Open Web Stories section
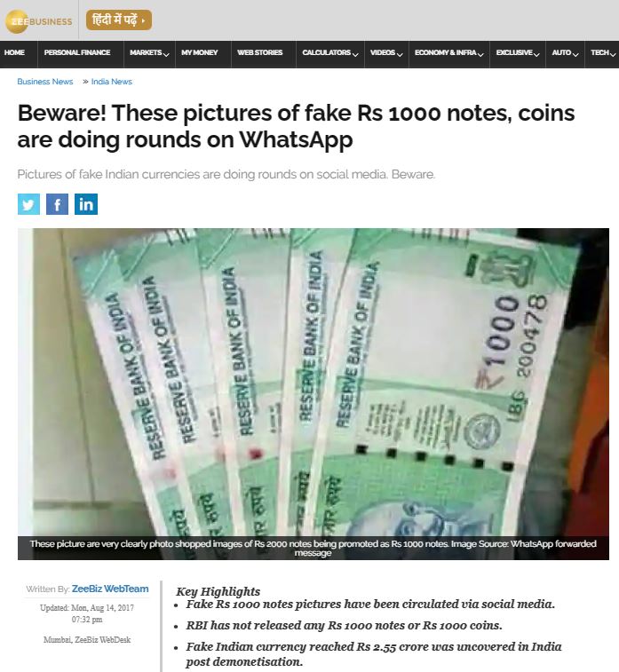619x672 pixels. click(x=260, y=52)
